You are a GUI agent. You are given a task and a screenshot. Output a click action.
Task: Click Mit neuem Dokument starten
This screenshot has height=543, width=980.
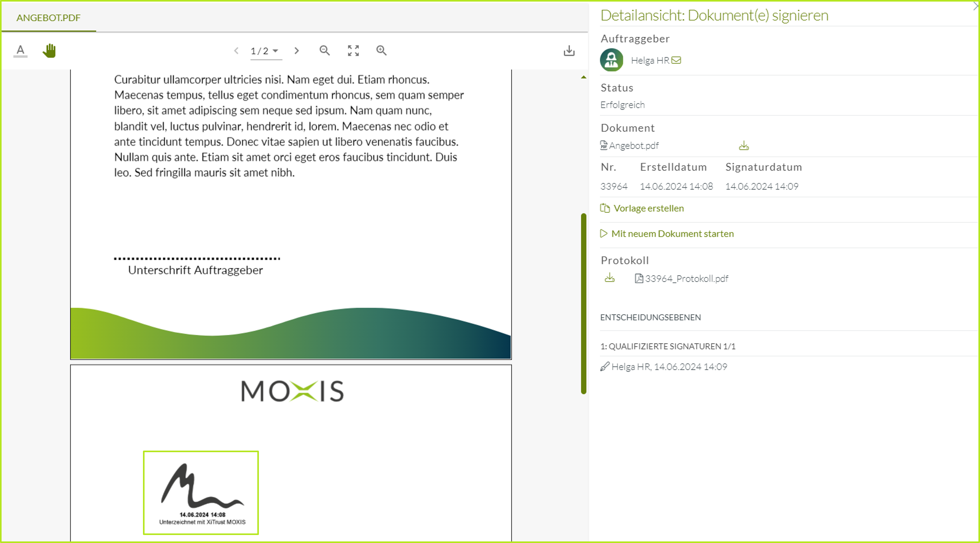pyautogui.click(x=672, y=234)
